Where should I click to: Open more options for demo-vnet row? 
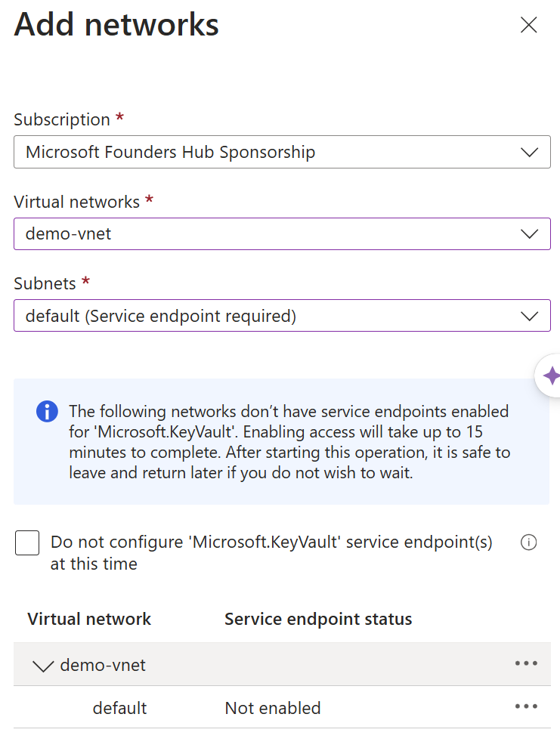click(526, 663)
